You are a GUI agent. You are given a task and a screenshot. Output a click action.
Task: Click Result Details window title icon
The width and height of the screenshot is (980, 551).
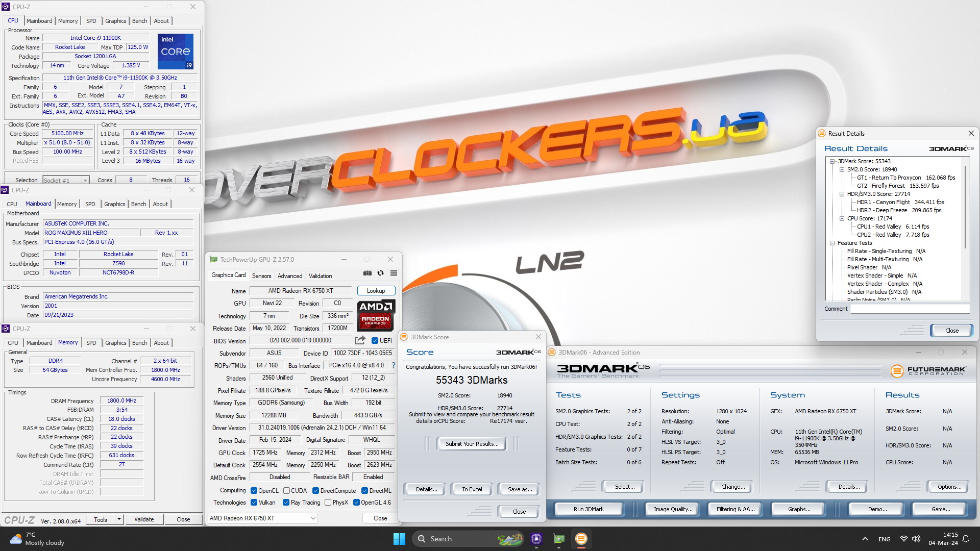click(x=822, y=133)
